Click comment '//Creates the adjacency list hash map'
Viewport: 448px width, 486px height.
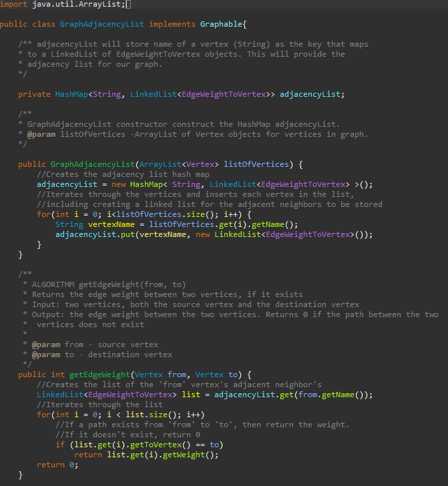point(123,174)
